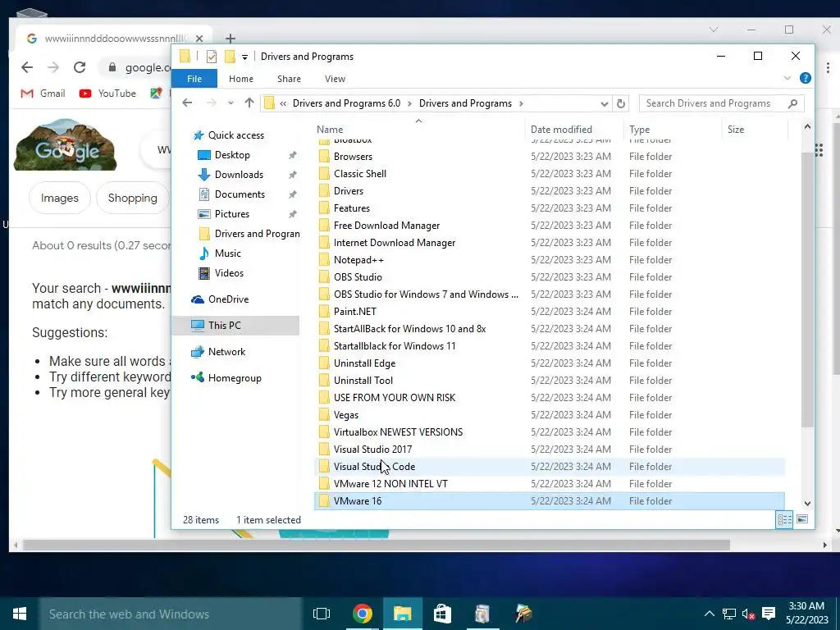The width and height of the screenshot is (840, 630).
Task: Select Pictures in navigation pane
Action: (232, 214)
